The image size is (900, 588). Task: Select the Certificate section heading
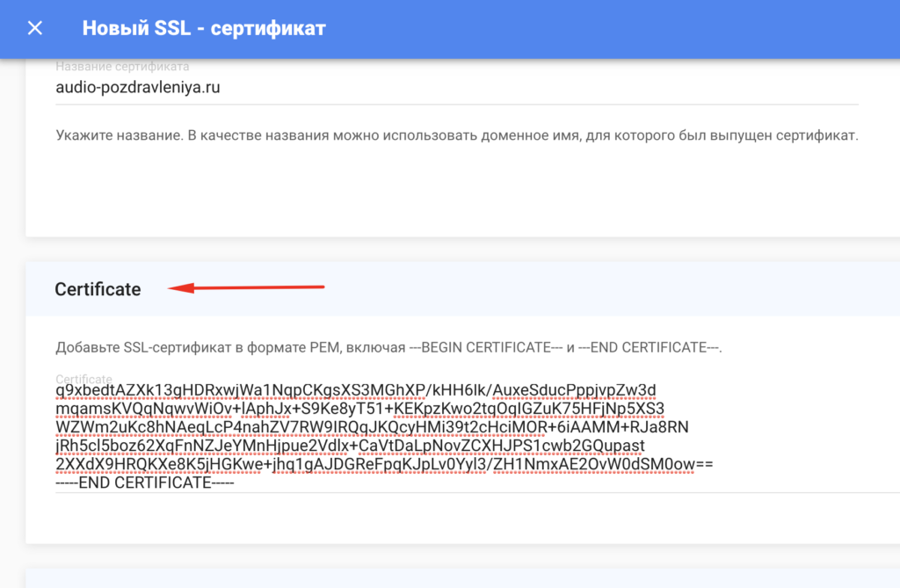pyautogui.click(x=98, y=289)
